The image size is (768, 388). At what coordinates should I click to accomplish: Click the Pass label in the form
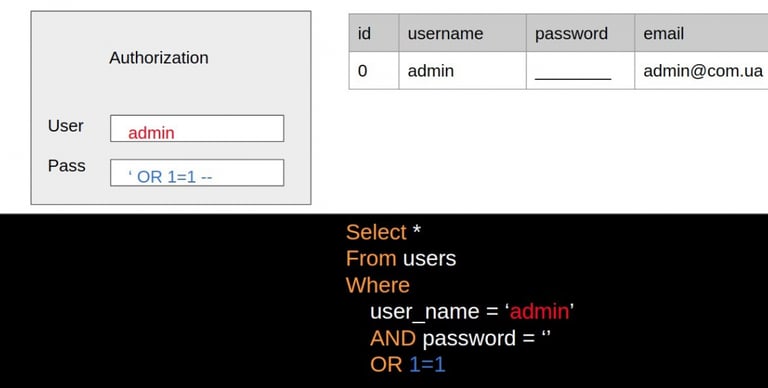67,166
